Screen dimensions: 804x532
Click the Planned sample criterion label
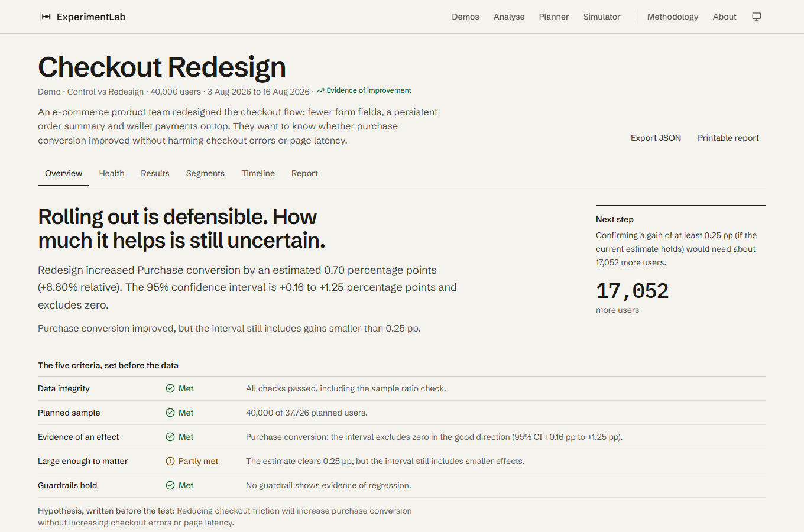click(x=69, y=413)
